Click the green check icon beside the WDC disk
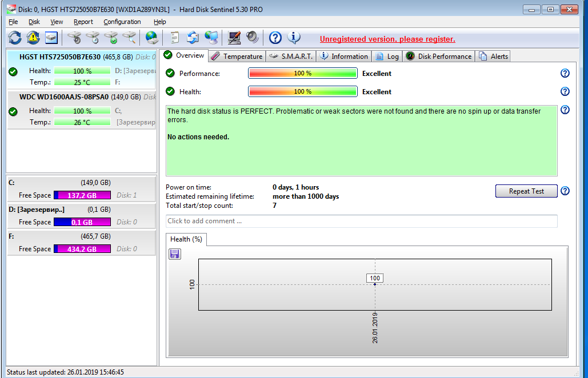588x378 pixels. [13, 112]
